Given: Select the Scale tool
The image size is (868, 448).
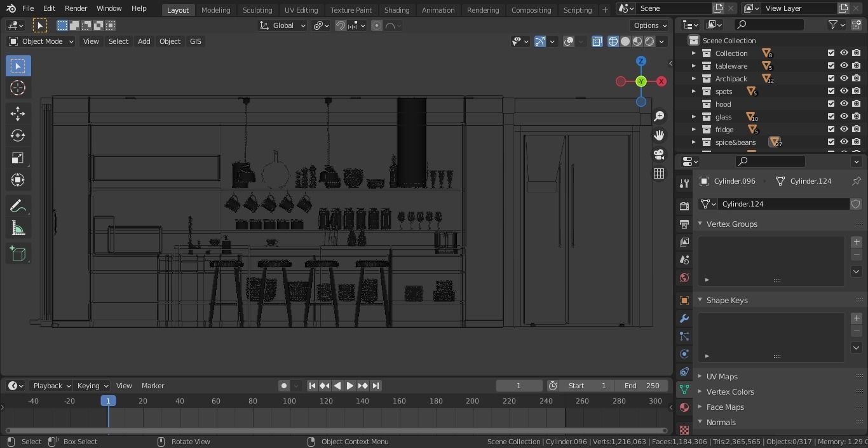Looking at the screenshot, I should point(18,158).
